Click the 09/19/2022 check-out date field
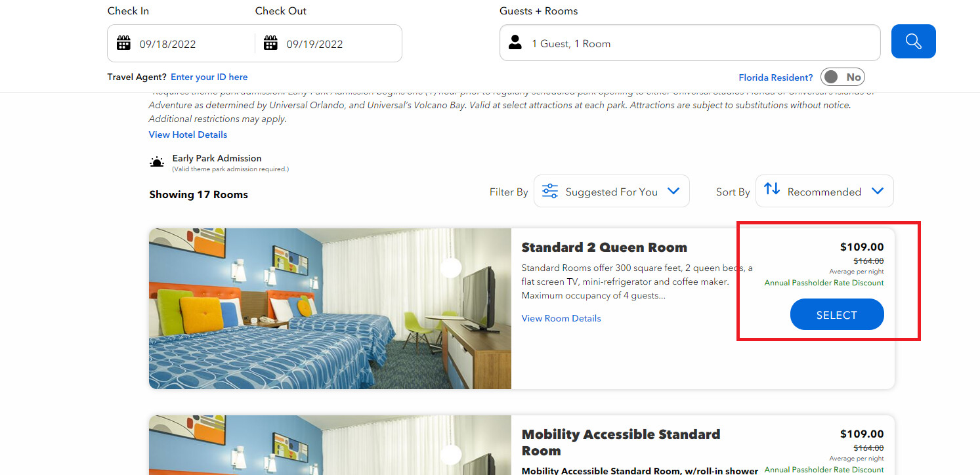The image size is (980, 475). pyautogui.click(x=328, y=43)
